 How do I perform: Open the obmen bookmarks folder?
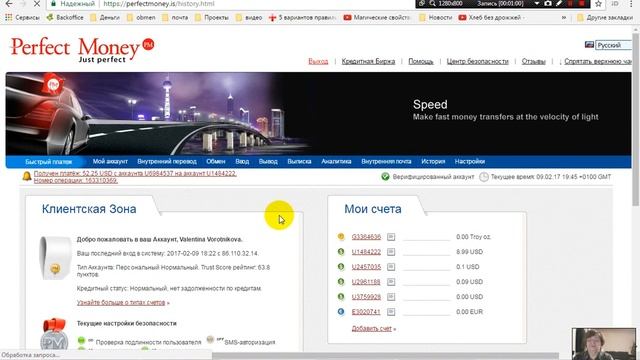pyautogui.click(x=141, y=18)
